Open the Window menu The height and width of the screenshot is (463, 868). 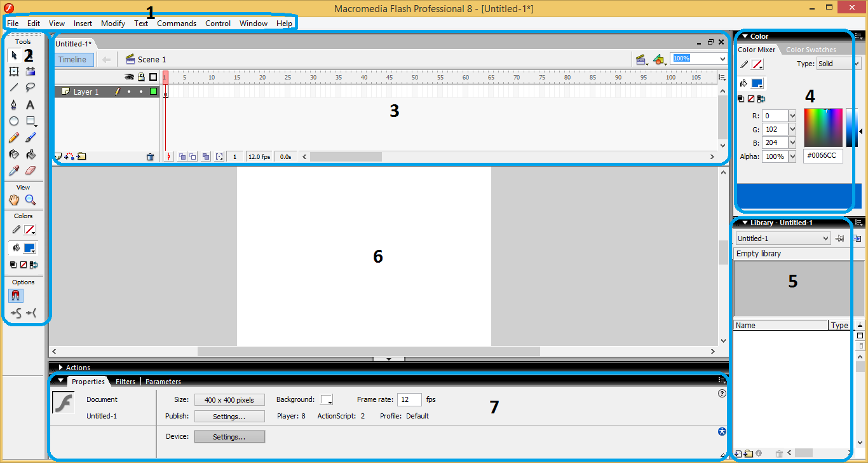click(x=254, y=24)
